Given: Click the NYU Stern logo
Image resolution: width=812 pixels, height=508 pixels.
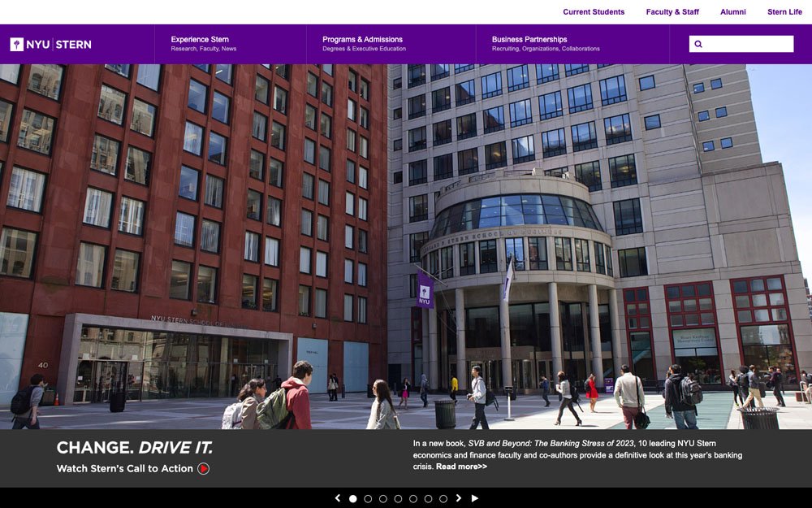Looking at the screenshot, I should tap(50, 45).
